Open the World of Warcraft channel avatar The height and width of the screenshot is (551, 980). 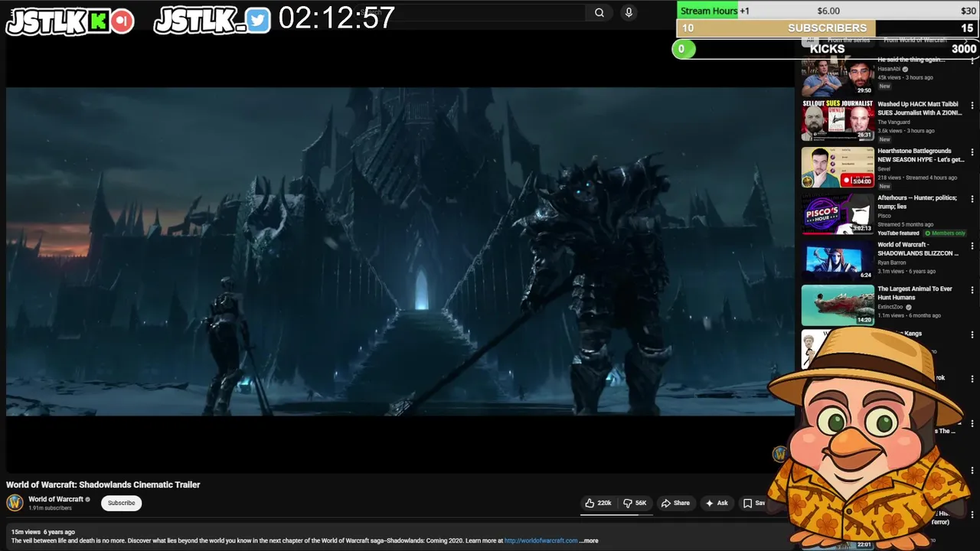point(15,503)
